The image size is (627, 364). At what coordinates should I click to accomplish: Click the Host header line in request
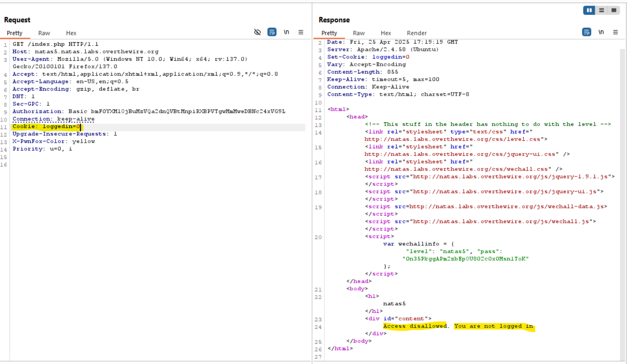coord(85,52)
